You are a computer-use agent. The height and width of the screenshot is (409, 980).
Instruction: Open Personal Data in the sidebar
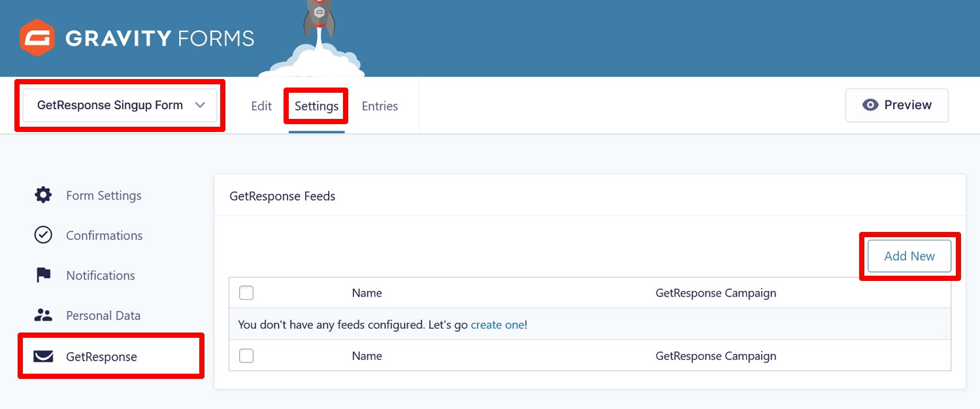click(103, 316)
